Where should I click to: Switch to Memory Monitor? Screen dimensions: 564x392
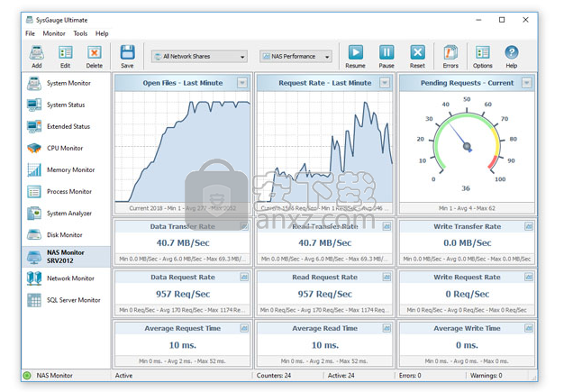tap(66, 169)
